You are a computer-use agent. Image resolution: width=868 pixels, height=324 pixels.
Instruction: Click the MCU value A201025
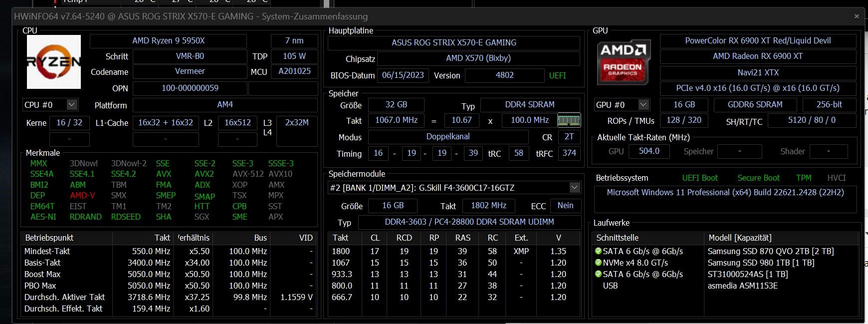[x=294, y=71]
